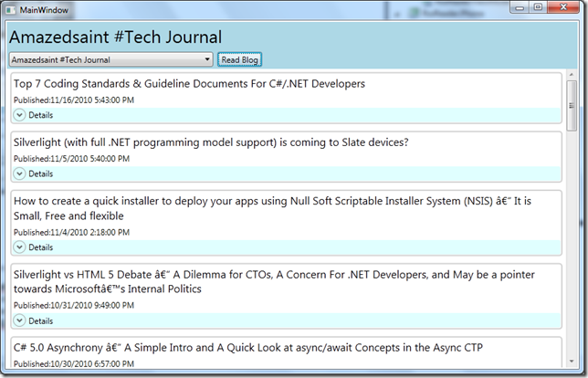Select the C# 5.0 Asynchrony post title
The image size is (588, 378).
248,348
